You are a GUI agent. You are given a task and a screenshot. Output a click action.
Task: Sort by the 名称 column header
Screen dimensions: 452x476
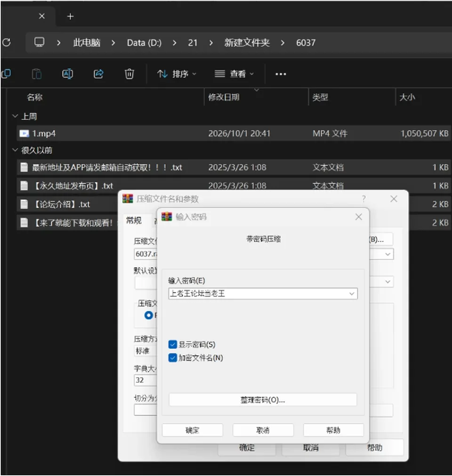(x=34, y=97)
